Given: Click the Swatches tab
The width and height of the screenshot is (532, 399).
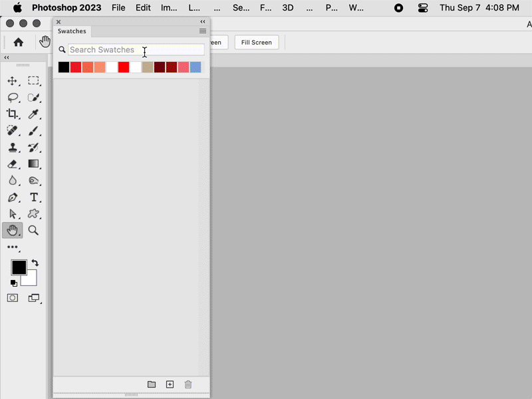Looking at the screenshot, I should pos(72,31).
